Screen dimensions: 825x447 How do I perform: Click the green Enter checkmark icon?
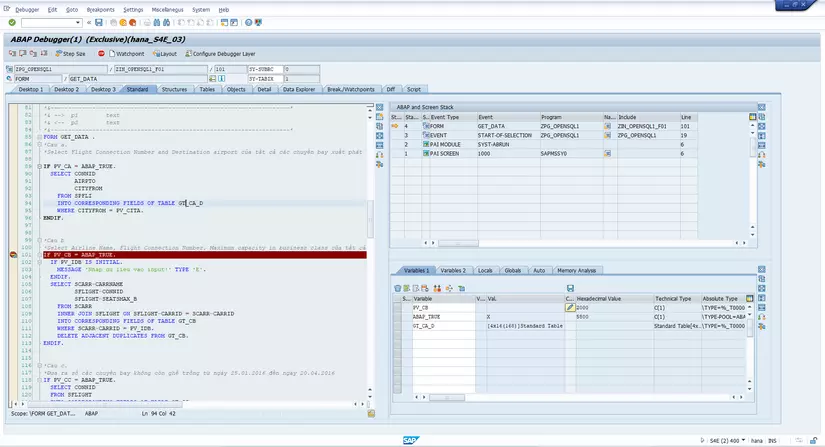pyautogui.click(x=12, y=21)
